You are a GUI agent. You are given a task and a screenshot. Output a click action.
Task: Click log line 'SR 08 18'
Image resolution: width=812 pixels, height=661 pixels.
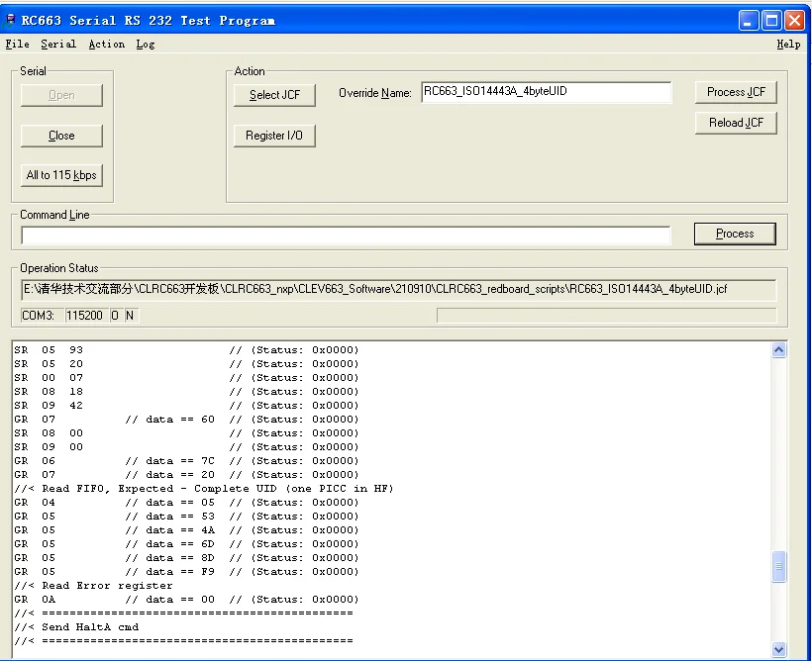click(186, 392)
